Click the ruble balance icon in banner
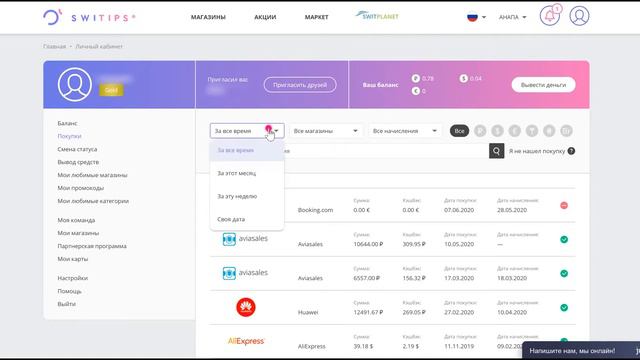640x360 pixels. (x=416, y=78)
